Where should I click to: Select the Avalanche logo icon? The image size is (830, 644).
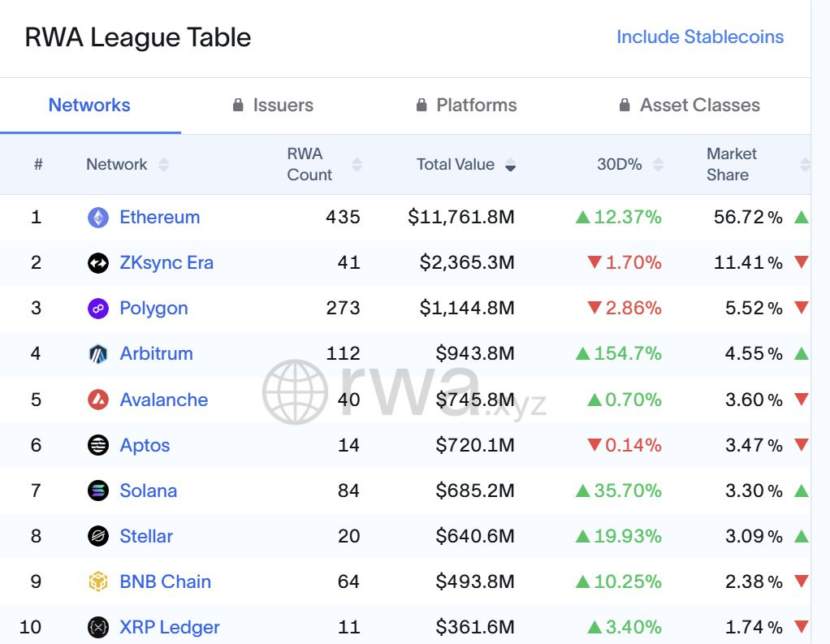point(97,399)
